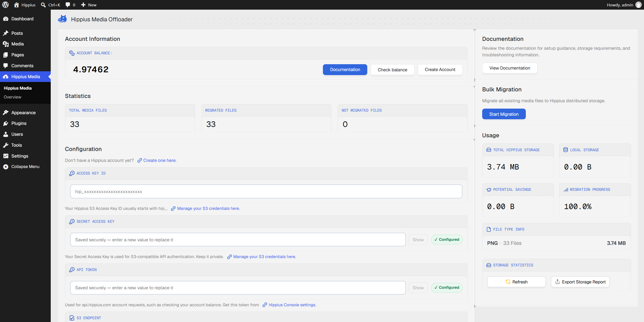Click the Account Balance coins icon
644x322 pixels.
pos(72,53)
